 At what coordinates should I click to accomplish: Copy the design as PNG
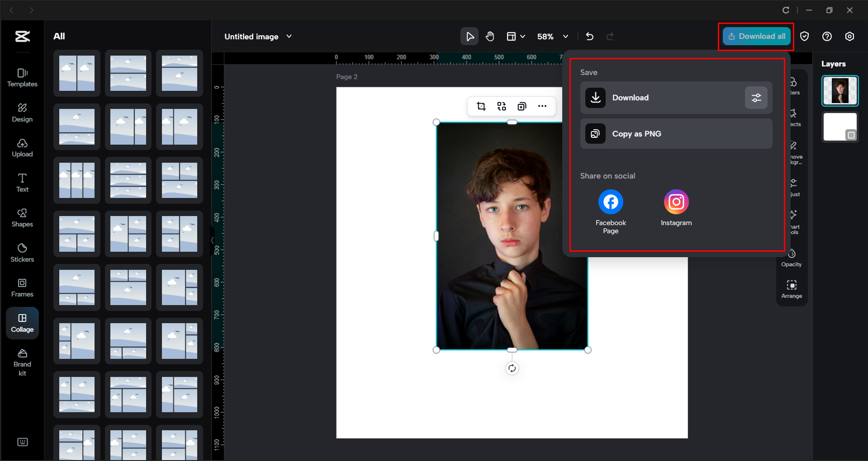pyautogui.click(x=676, y=133)
